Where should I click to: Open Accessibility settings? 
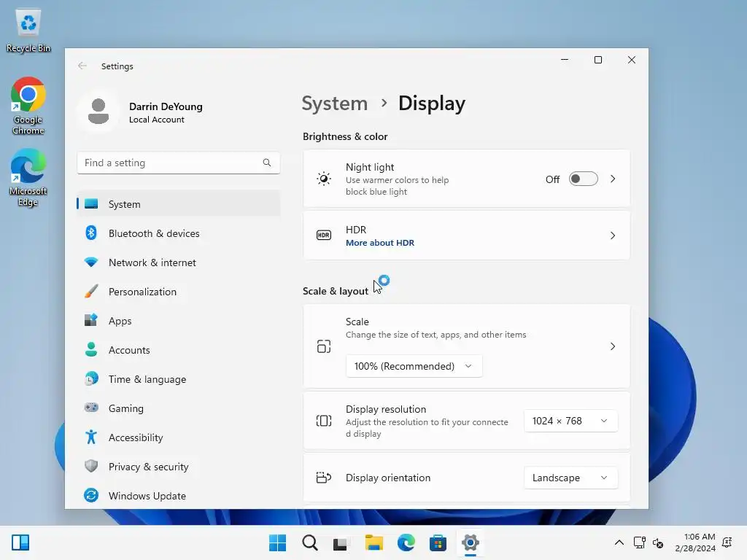[x=179, y=437]
